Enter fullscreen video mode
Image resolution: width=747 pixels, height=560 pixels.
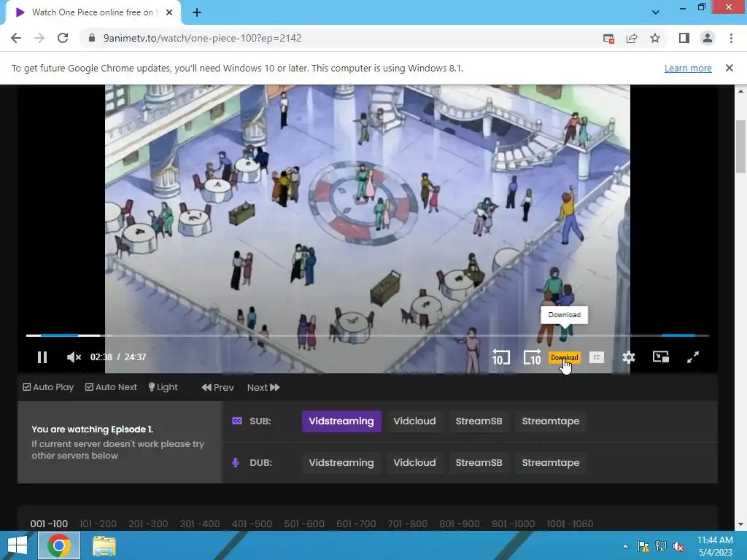pos(693,357)
